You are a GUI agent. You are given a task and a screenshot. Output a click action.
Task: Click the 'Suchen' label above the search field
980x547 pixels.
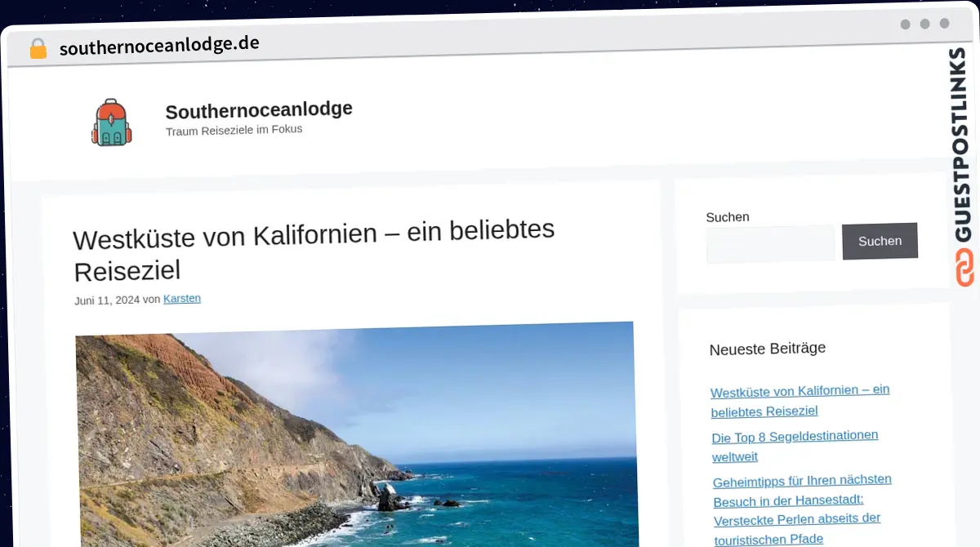pyautogui.click(x=727, y=217)
